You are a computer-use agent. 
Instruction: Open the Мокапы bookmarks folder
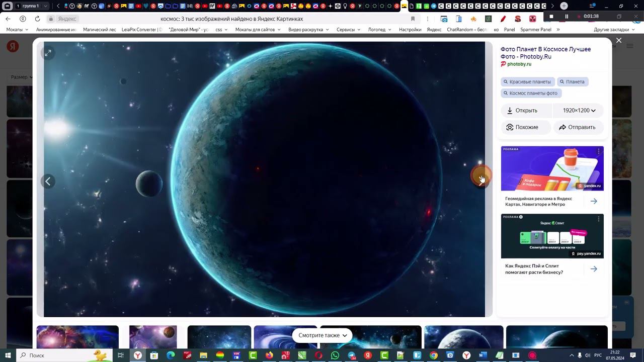(18, 30)
